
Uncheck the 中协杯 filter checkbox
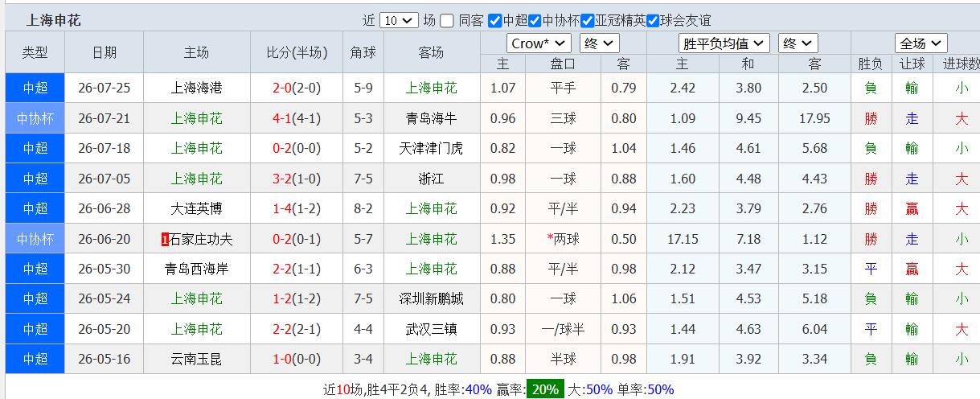click(x=535, y=20)
